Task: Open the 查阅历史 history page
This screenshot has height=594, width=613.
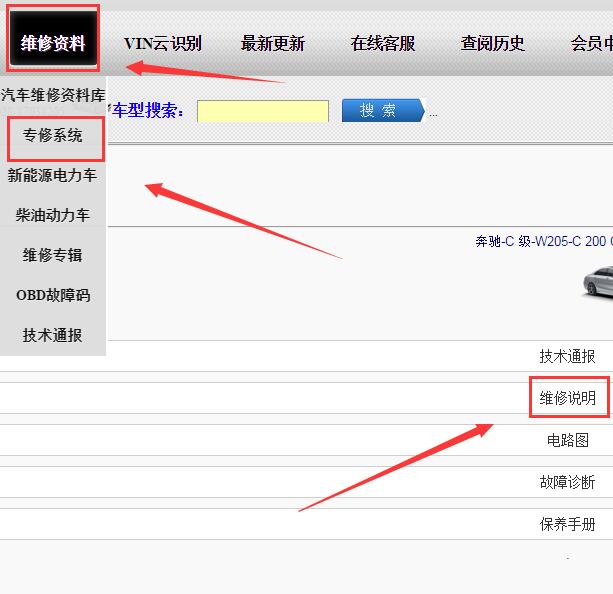Action: point(492,43)
